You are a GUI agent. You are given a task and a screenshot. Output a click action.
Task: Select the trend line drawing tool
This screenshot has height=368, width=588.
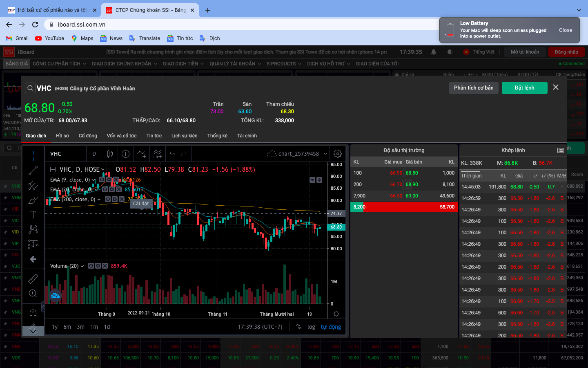33,171
